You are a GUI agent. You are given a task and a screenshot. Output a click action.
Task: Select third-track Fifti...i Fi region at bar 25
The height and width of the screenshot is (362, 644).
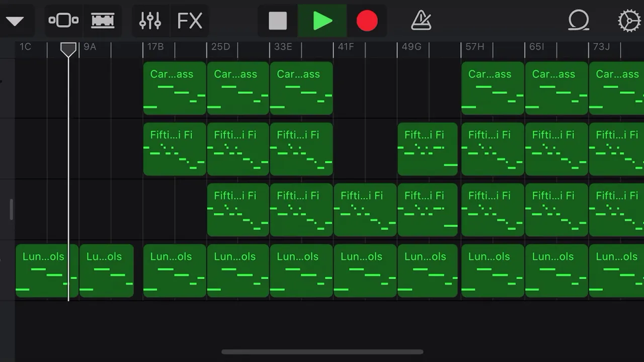tap(238, 210)
